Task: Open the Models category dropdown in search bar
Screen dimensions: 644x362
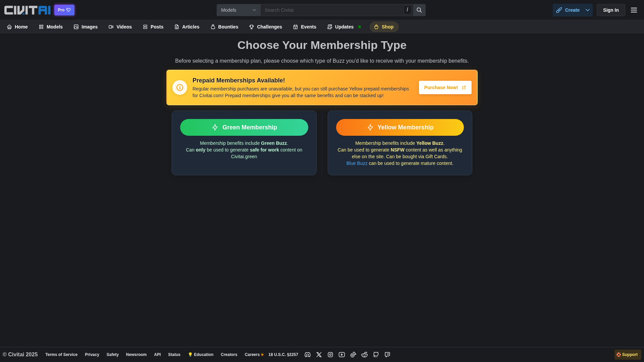Action: (238, 10)
